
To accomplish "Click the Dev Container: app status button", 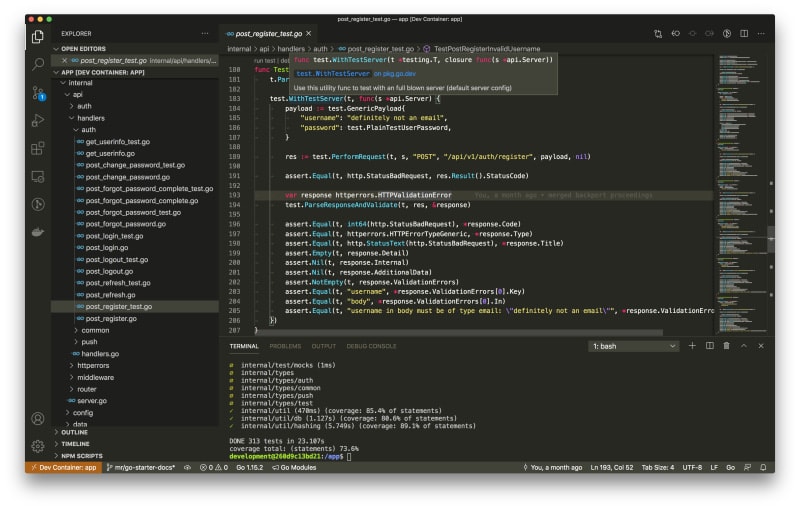I will [64, 467].
